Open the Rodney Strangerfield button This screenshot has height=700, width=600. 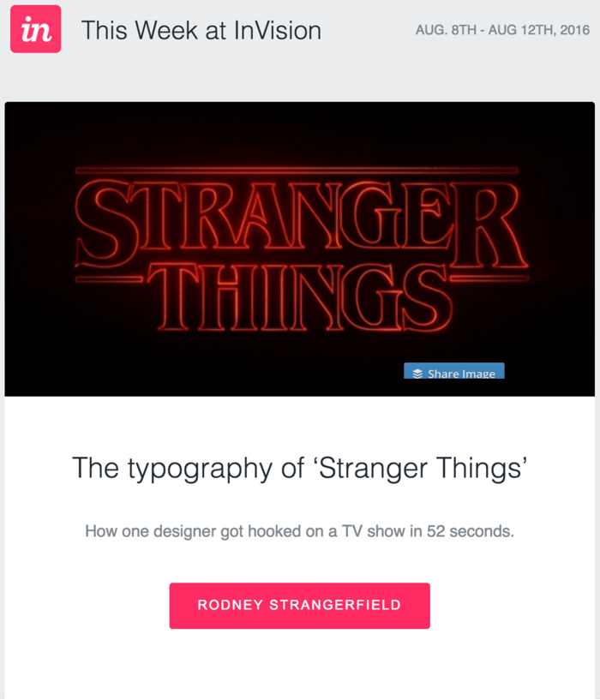tap(299, 606)
